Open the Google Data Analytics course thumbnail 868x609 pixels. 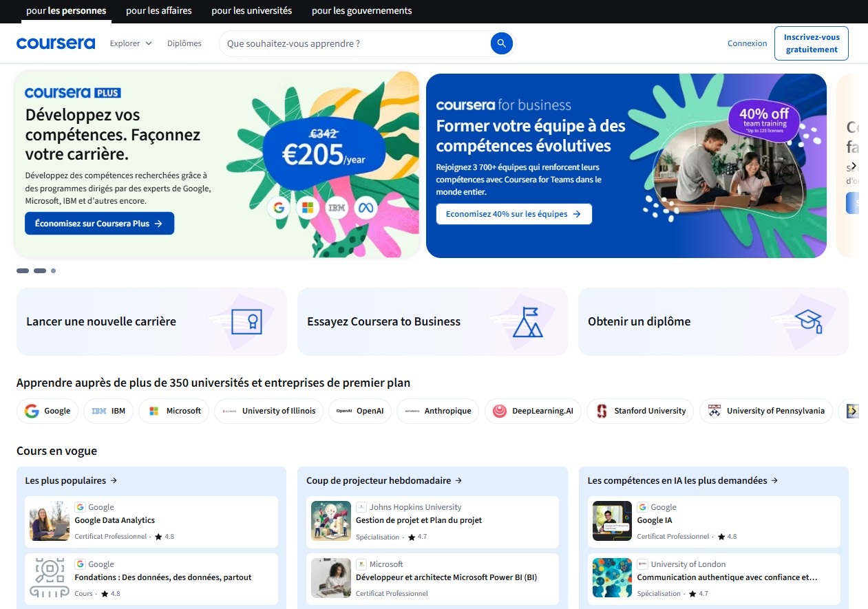click(50, 521)
